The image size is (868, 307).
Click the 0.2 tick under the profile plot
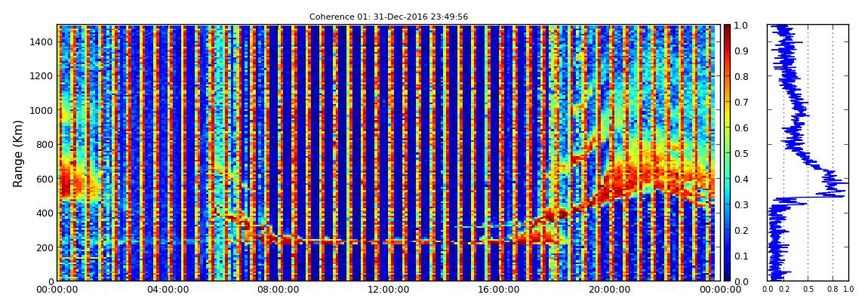point(784,290)
